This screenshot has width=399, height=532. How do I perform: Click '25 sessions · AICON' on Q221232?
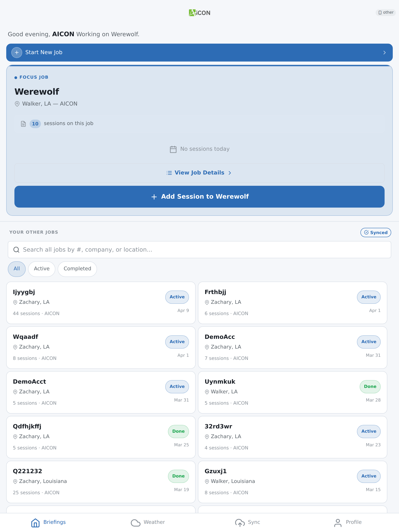tap(36, 492)
